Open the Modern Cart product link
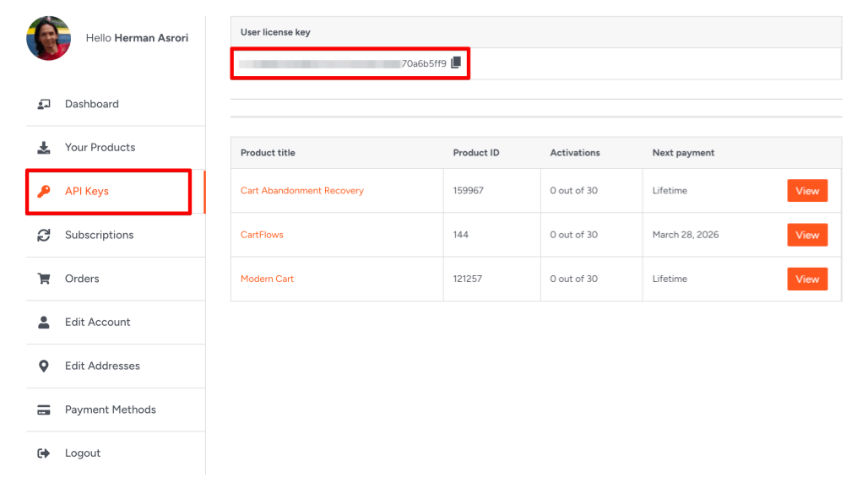The height and width of the screenshot is (483, 868). click(267, 279)
